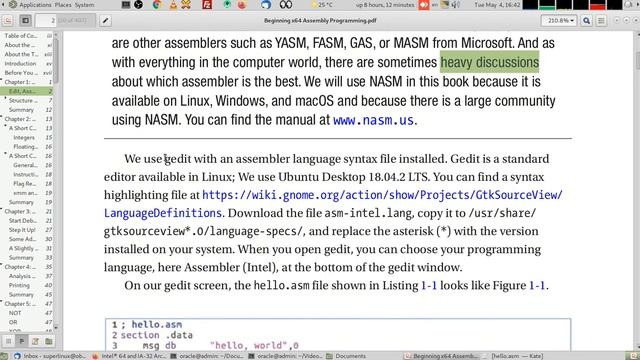Follow the Listing 1-1 link

[429, 285]
